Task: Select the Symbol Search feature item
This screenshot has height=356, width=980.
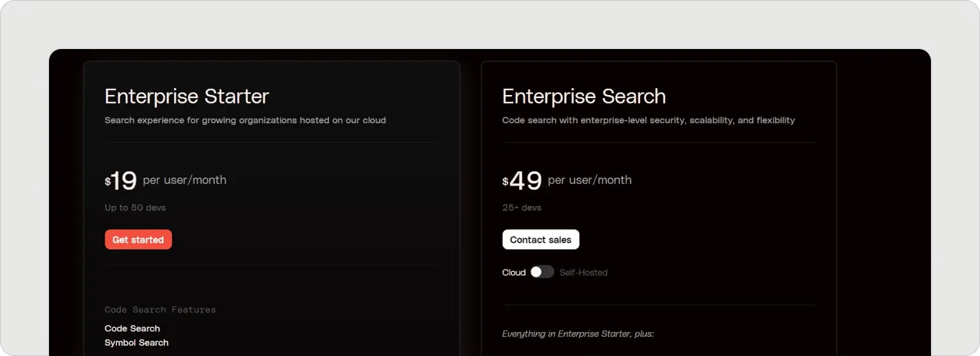Action: click(x=136, y=343)
